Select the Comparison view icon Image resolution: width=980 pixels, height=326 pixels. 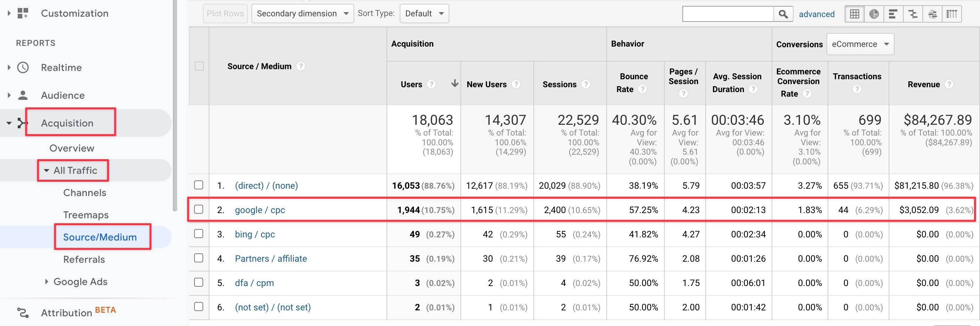(x=913, y=14)
